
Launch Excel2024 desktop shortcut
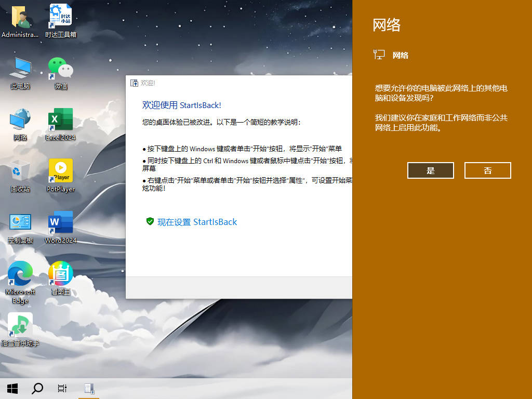click(x=61, y=120)
